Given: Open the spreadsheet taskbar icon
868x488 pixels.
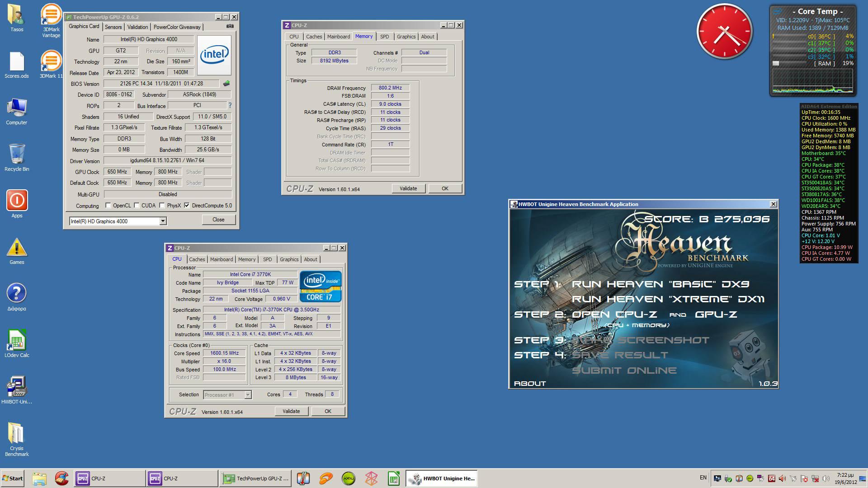Looking at the screenshot, I should click(x=393, y=479).
